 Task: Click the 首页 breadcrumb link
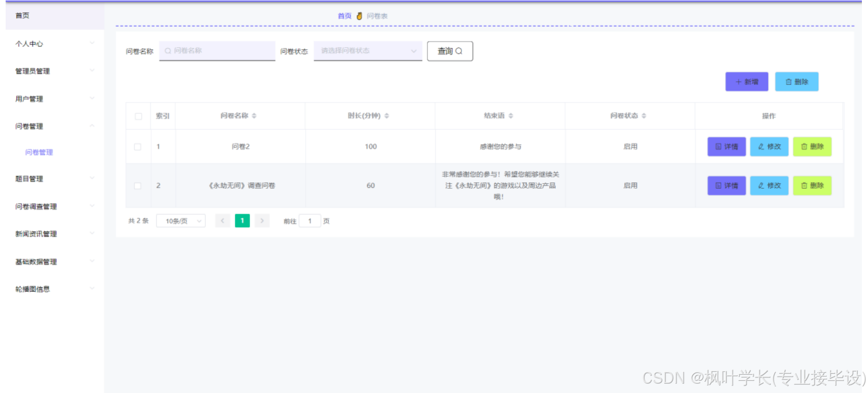tap(345, 16)
